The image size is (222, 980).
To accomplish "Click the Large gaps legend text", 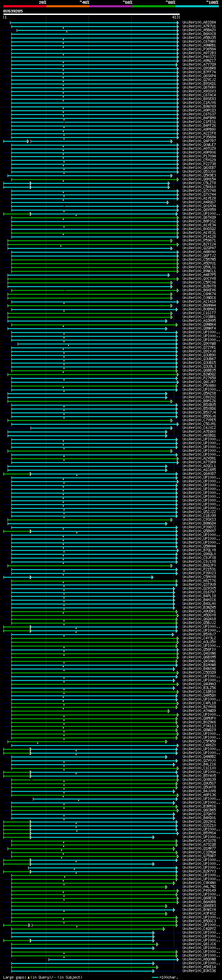I will tap(43, 977).
